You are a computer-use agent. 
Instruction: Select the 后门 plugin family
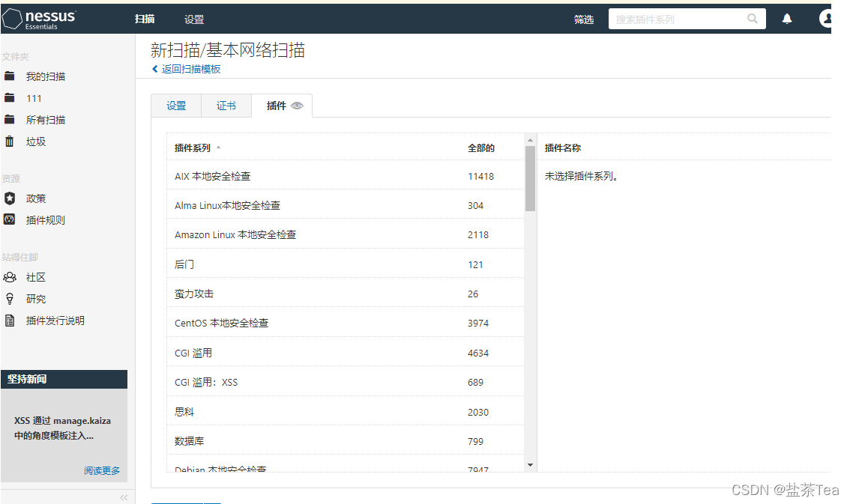pyautogui.click(x=346, y=264)
